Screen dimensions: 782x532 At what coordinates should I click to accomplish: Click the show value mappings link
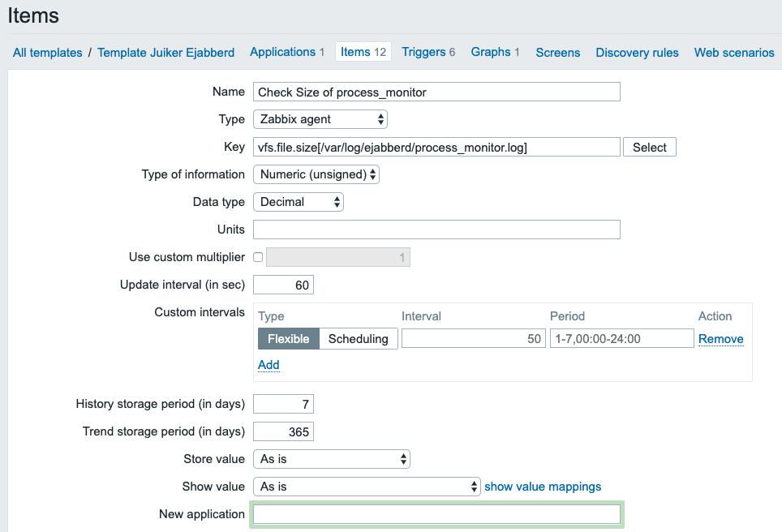pyautogui.click(x=543, y=487)
